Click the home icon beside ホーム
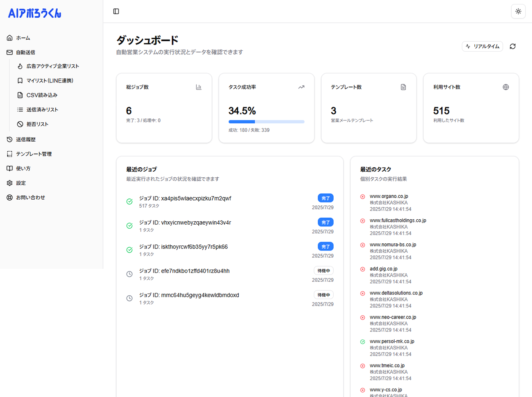 (x=10, y=37)
